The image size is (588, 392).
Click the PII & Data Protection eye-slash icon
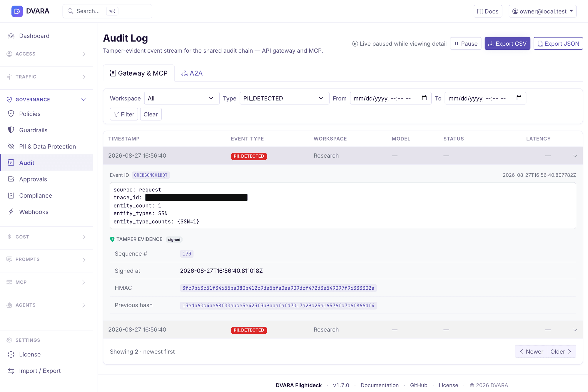11,146
